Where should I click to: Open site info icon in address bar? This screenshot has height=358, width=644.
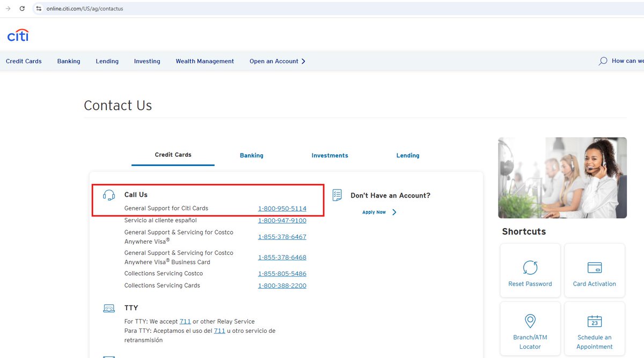click(x=39, y=9)
